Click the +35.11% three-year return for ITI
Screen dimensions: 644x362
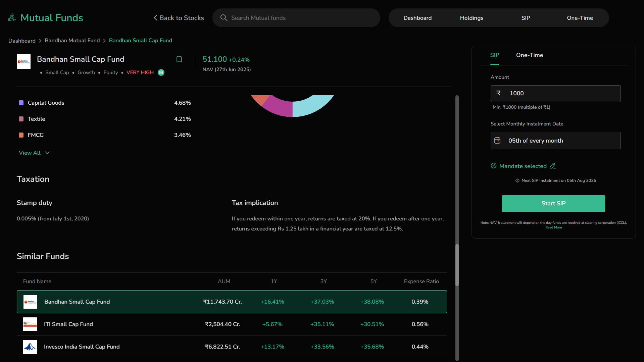point(322,324)
